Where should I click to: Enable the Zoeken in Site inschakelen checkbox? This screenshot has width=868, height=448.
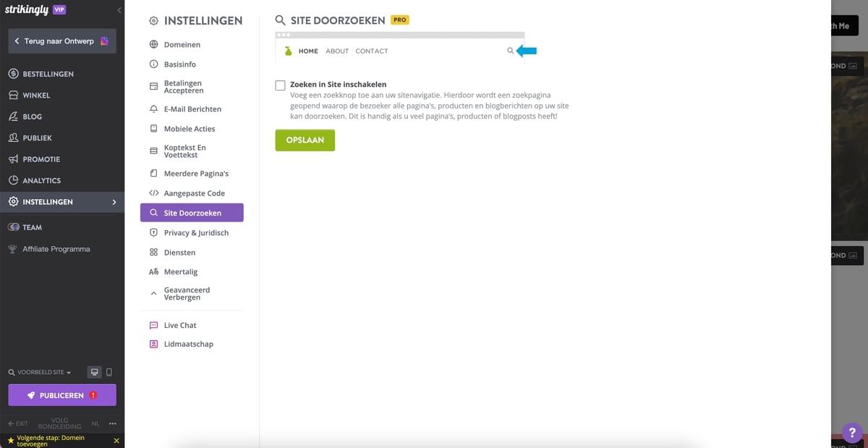pos(280,85)
